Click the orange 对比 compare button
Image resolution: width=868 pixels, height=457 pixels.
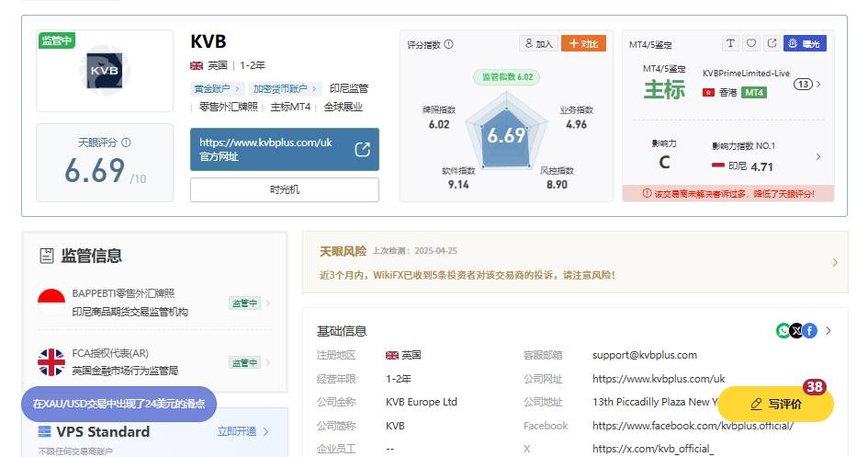[583, 43]
